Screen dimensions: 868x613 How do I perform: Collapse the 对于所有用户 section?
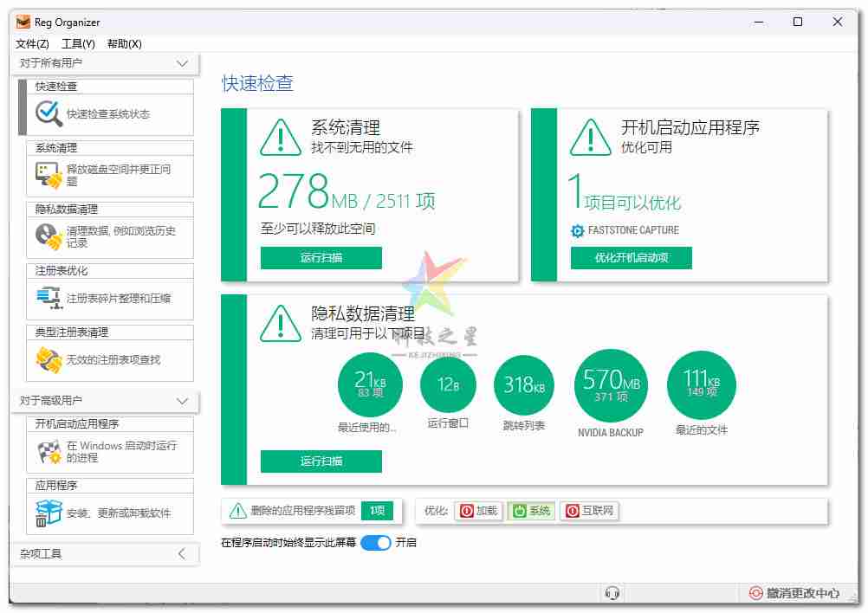[x=182, y=63]
